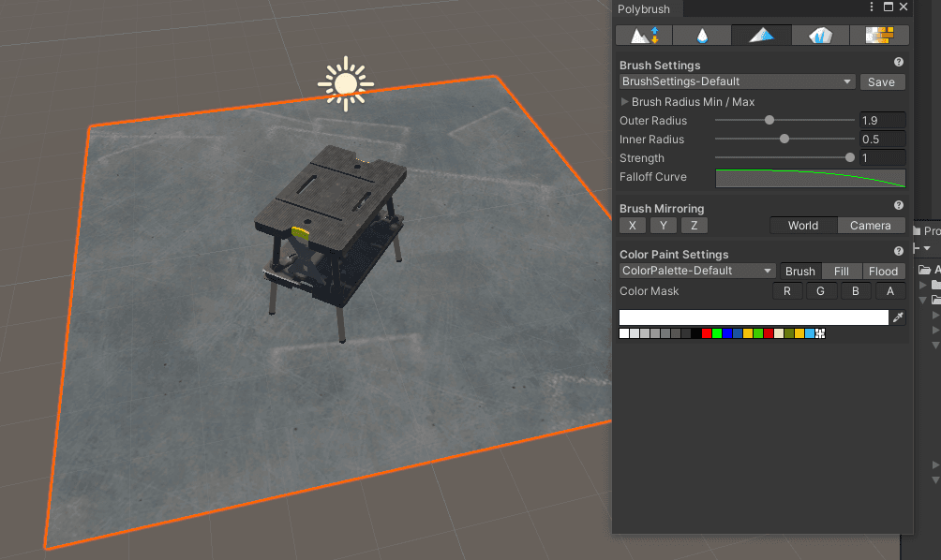Click the Strength value field
Viewport: 941px width, 560px height.
pyautogui.click(x=882, y=158)
